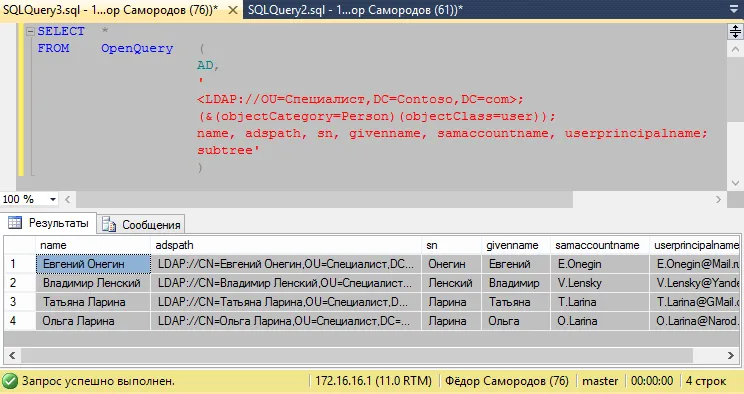Select the givenname cell Татьяна
This screenshot has width=744, height=394.
[516, 302]
